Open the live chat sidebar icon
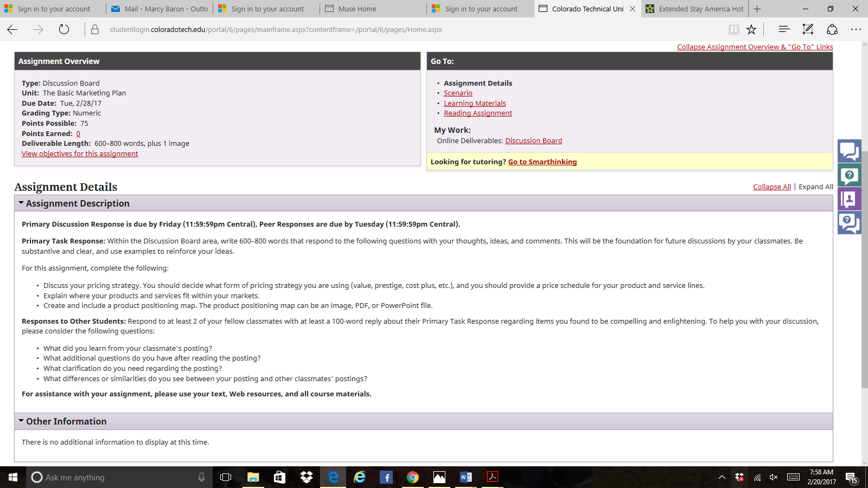This screenshot has height=488, width=868. click(850, 151)
